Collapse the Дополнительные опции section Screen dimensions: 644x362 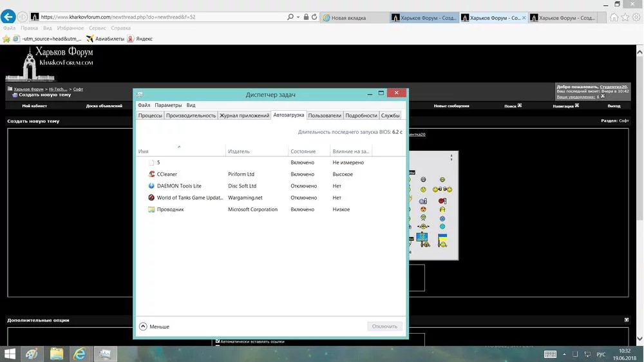pos(627,319)
